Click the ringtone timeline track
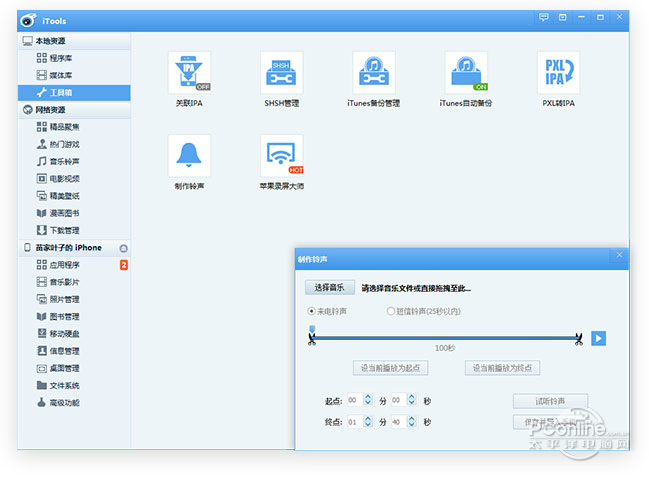 click(x=445, y=338)
